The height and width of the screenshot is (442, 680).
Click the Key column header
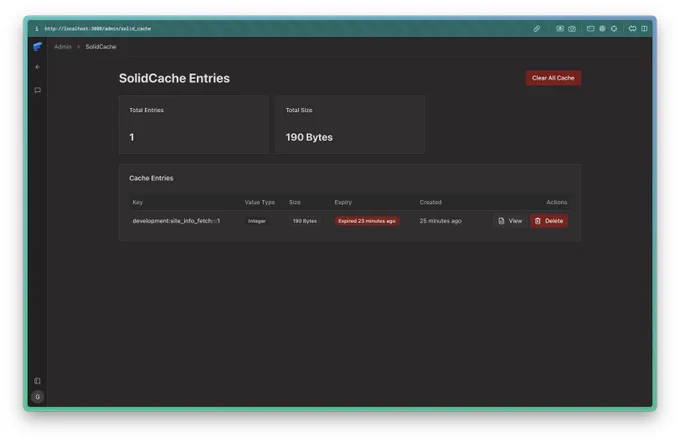pyautogui.click(x=137, y=203)
